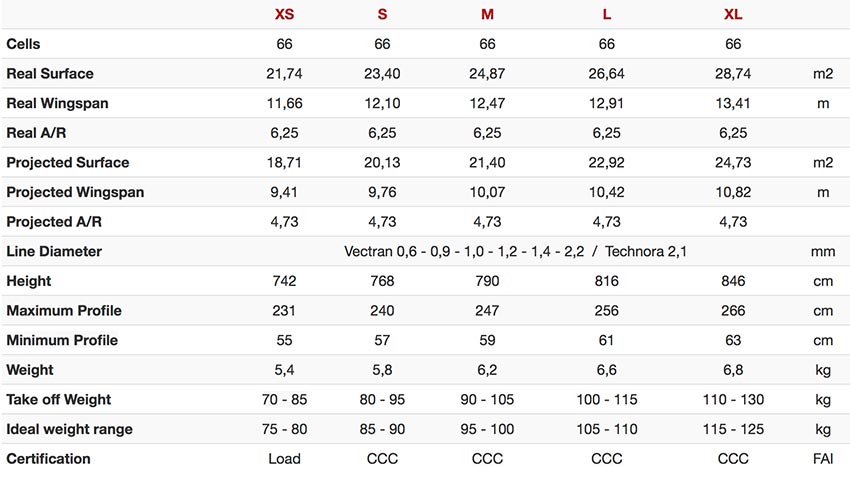Click the Certification row label

pos(48,459)
